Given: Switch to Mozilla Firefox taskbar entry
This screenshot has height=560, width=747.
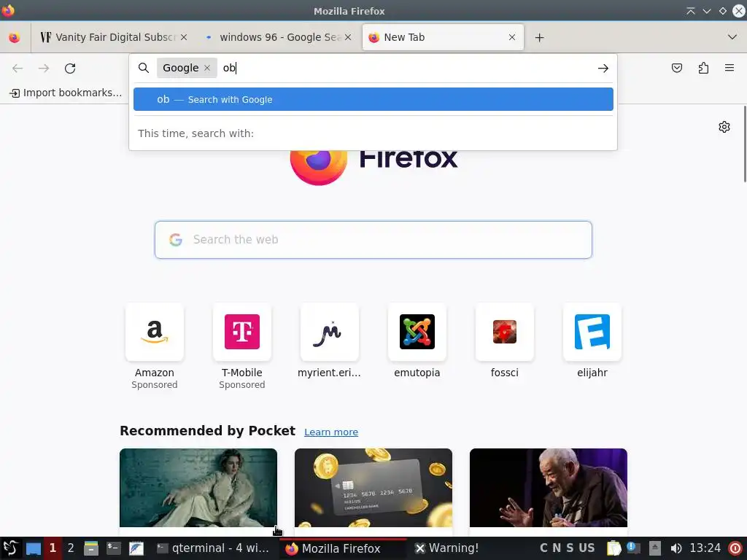Looking at the screenshot, I should 342,548.
